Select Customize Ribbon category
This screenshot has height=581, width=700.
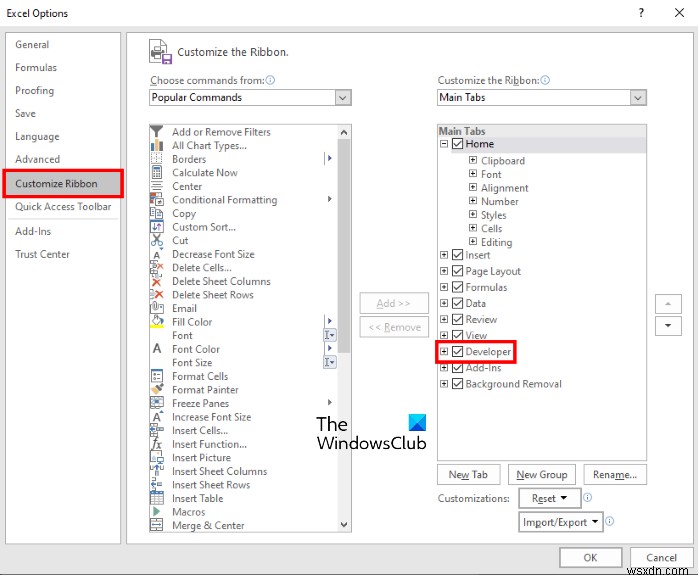63,184
